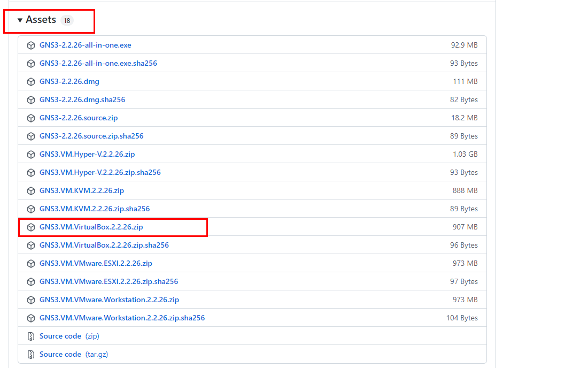Click package icon beside GNS3.VM.KVM.2.2.26.zip.sha256
The height and width of the screenshot is (368, 588).
31,209
